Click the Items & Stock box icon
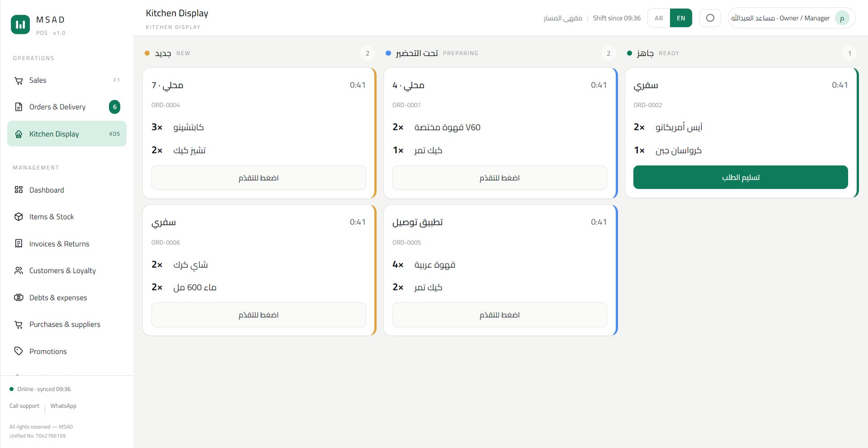This screenshot has height=448, width=868. click(19, 217)
